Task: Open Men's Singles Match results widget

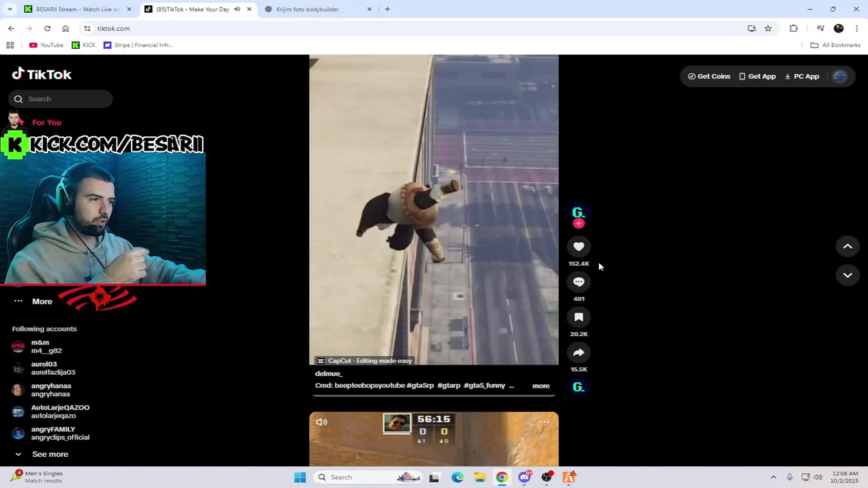Action: point(38,477)
